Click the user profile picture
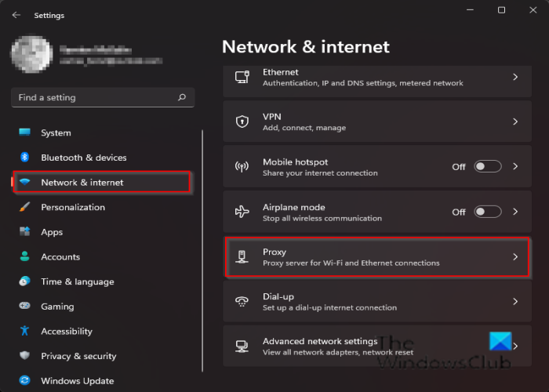 coord(32,54)
